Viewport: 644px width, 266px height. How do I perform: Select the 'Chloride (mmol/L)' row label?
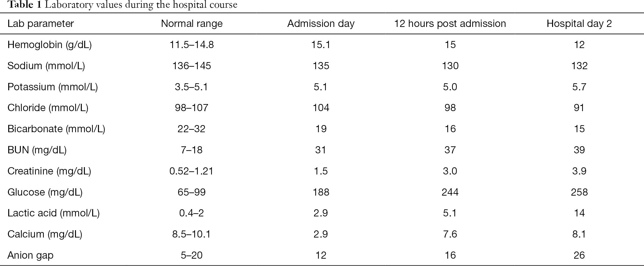tap(48, 108)
